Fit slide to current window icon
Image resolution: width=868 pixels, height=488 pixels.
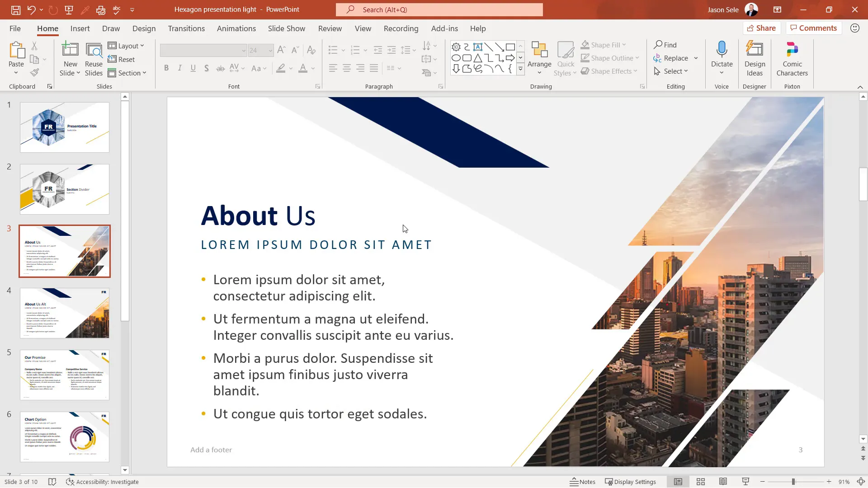[861, 482]
